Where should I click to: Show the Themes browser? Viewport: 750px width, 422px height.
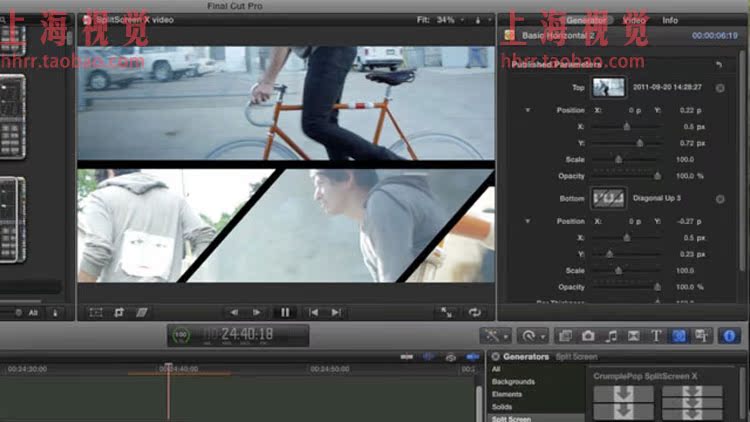(702, 336)
